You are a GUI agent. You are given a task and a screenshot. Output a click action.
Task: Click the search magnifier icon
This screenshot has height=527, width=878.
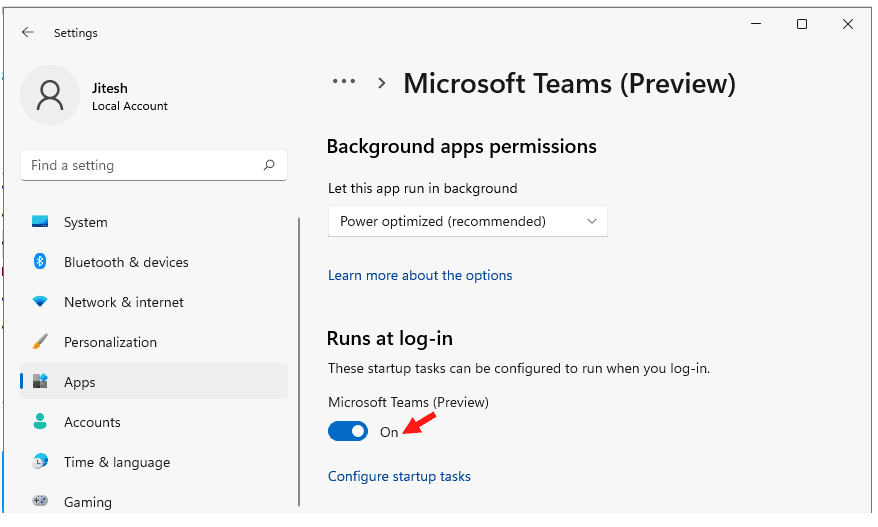tap(269, 165)
